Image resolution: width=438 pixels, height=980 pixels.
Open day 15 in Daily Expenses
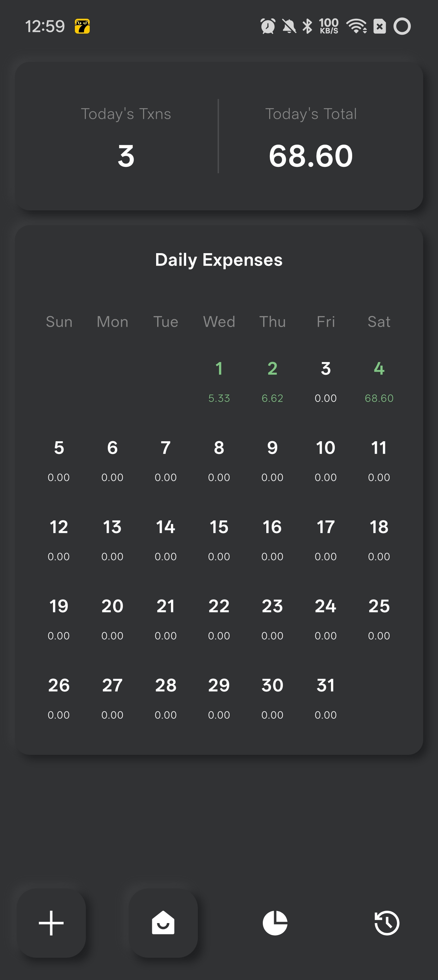click(219, 540)
